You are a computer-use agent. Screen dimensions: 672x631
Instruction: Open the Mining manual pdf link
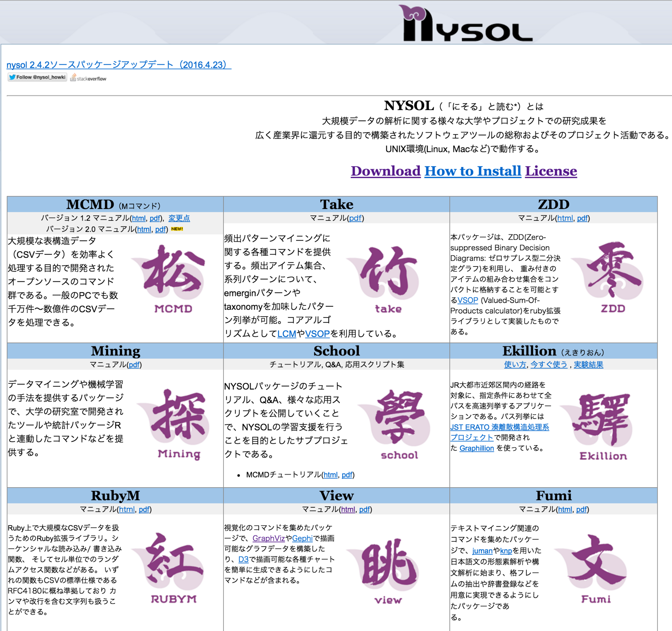pyautogui.click(x=134, y=364)
